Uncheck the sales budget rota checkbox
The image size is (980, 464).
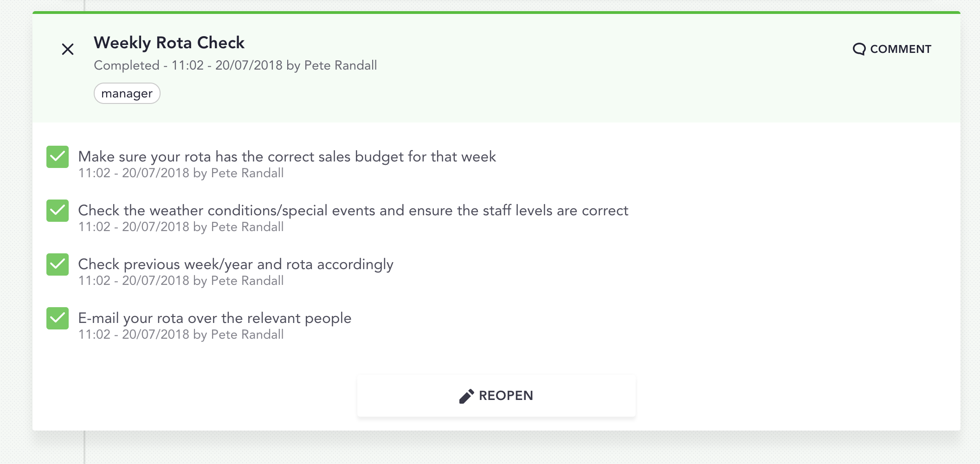(x=58, y=157)
